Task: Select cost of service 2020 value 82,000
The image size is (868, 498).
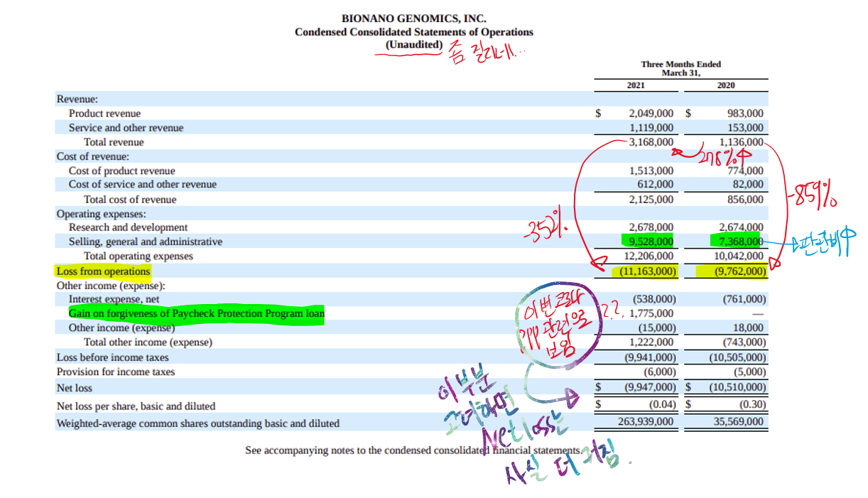Action: [749, 185]
